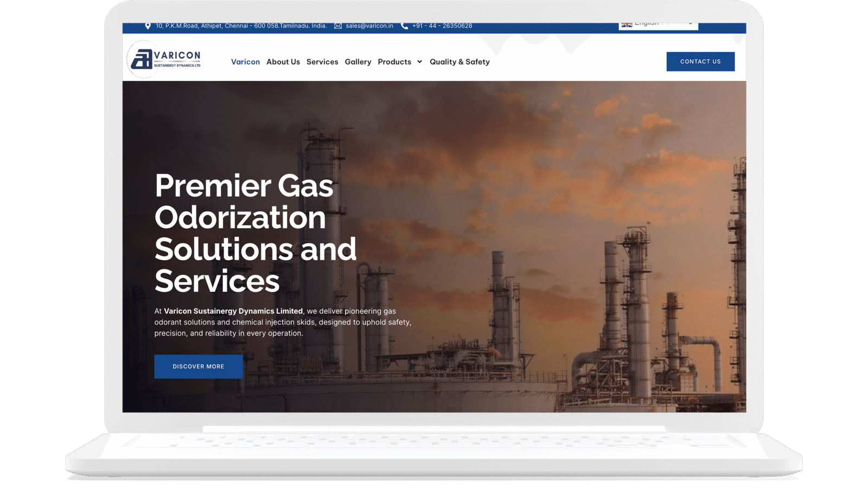
Task: Select the Products menu item
Action: click(394, 62)
